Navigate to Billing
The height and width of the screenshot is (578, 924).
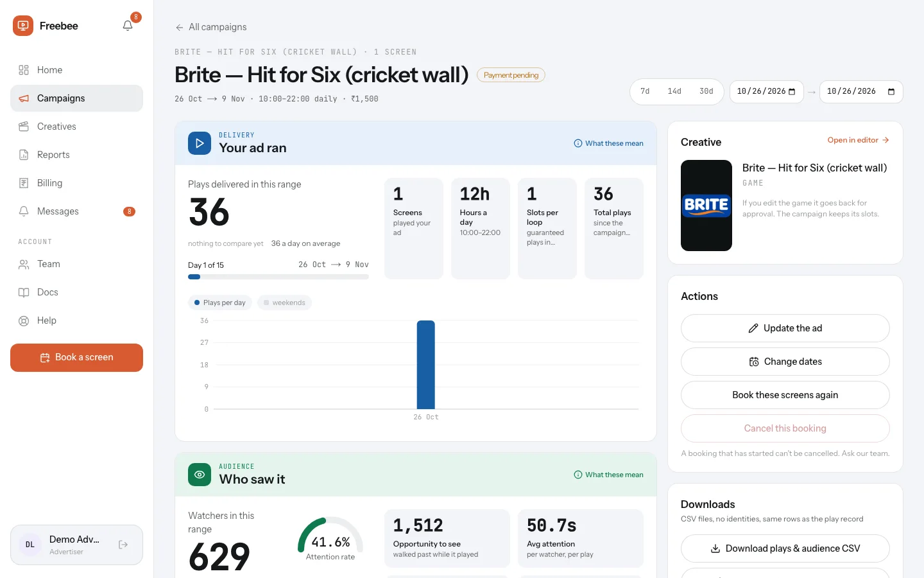click(76, 183)
